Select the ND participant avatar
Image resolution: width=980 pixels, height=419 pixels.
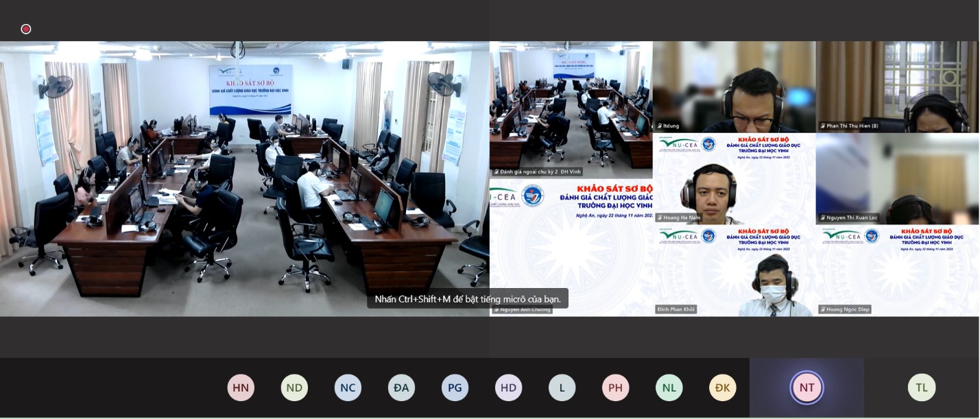click(x=294, y=387)
